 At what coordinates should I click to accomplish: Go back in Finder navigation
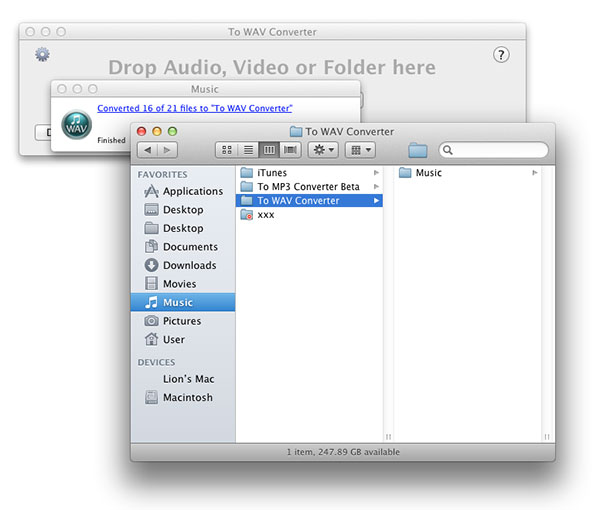coord(148,150)
